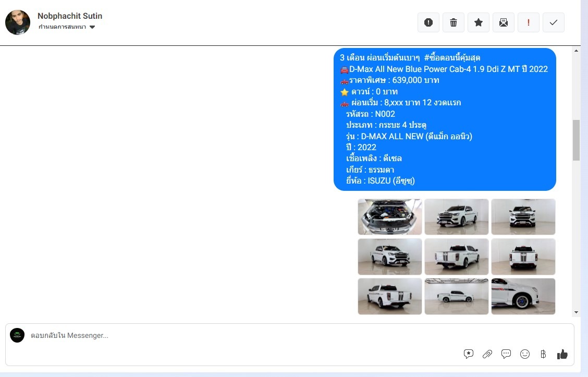Click the ยี่ห้อ : ISUZU line
The image size is (588, 377).
(x=380, y=181)
